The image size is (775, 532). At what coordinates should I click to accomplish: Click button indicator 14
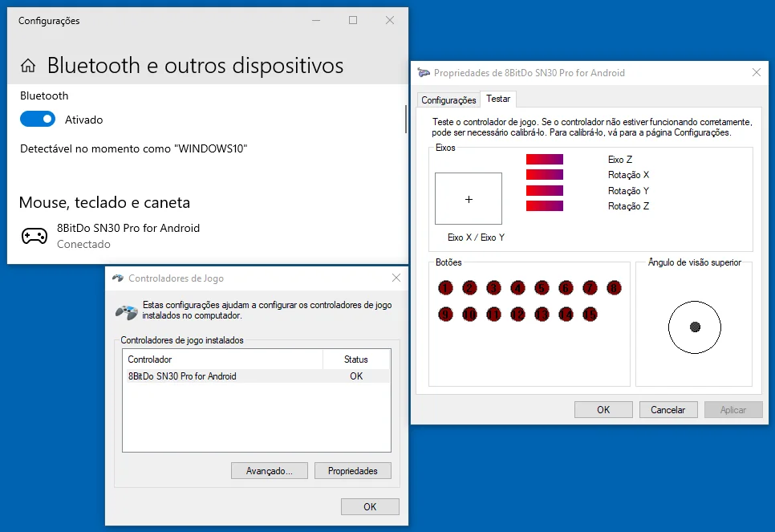tap(566, 314)
